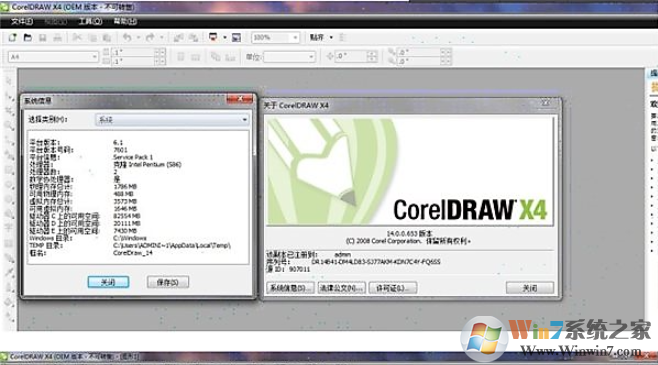Screen dimensions: 658x365
Task: Click the Welcome screen icon
Action: [x=236, y=38]
